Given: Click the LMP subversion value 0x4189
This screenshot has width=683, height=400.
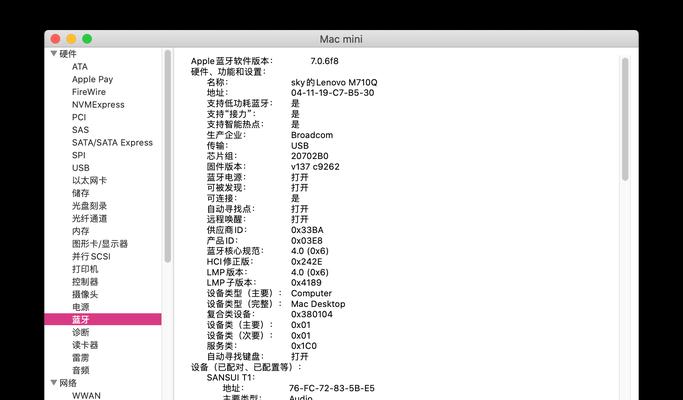Looking at the screenshot, I should (306, 282).
